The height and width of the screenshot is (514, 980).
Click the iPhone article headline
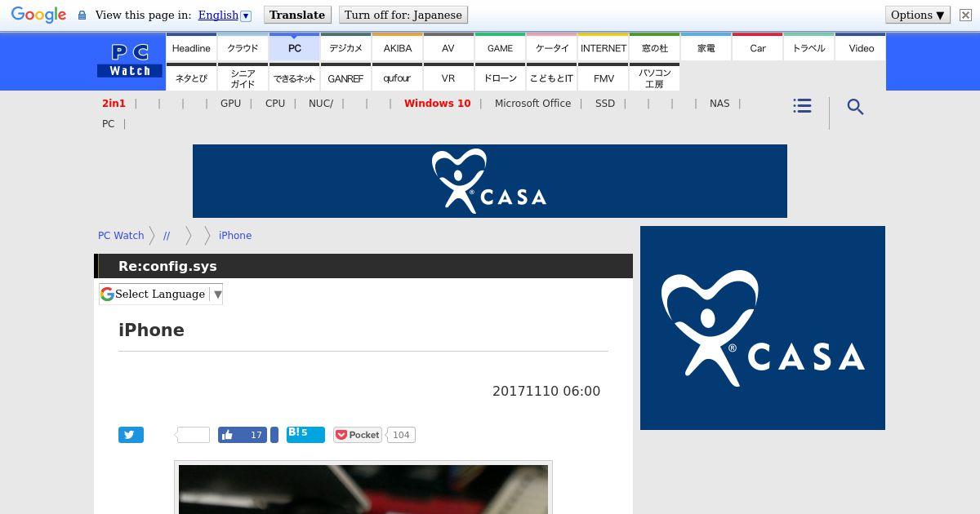pyautogui.click(x=151, y=330)
